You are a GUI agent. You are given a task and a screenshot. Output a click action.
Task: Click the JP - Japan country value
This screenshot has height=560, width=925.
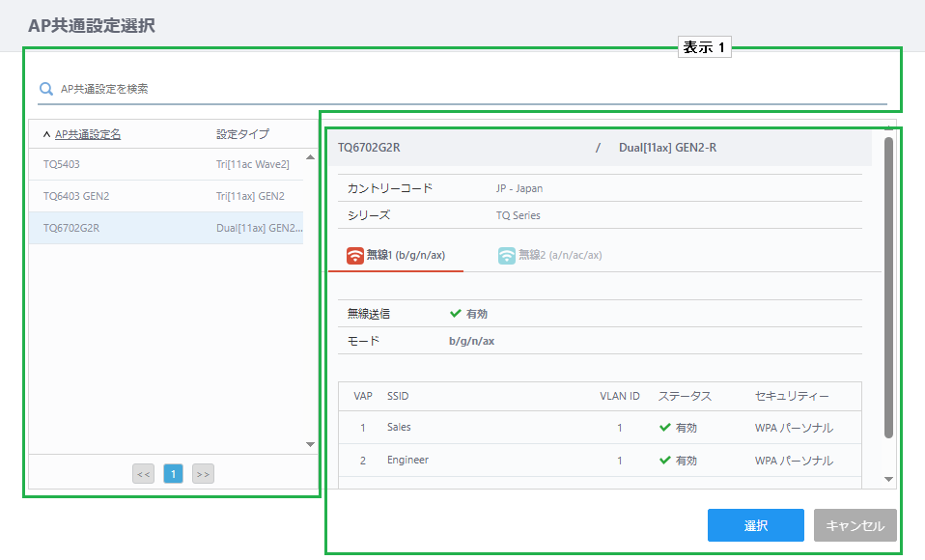point(519,188)
